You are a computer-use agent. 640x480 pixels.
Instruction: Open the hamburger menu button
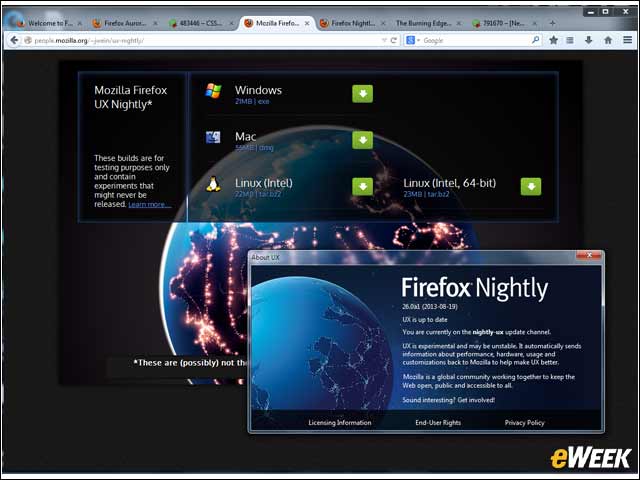pyautogui.click(x=628, y=40)
